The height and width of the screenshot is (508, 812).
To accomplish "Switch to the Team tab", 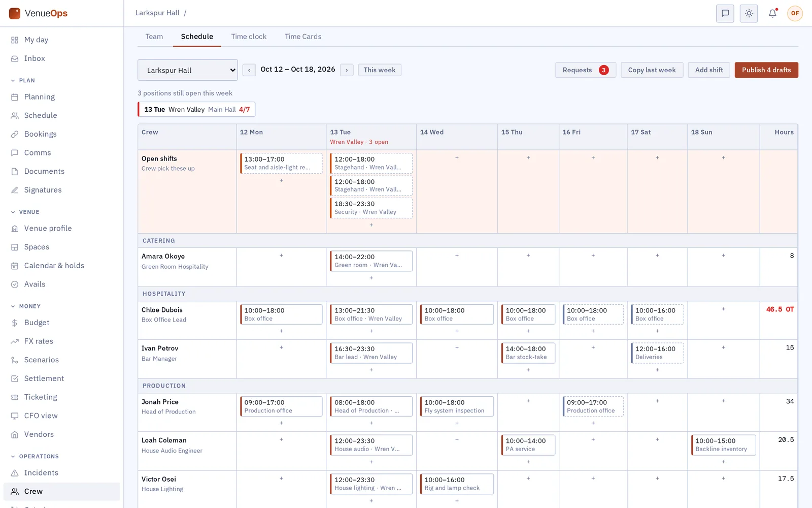I will pos(154,37).
